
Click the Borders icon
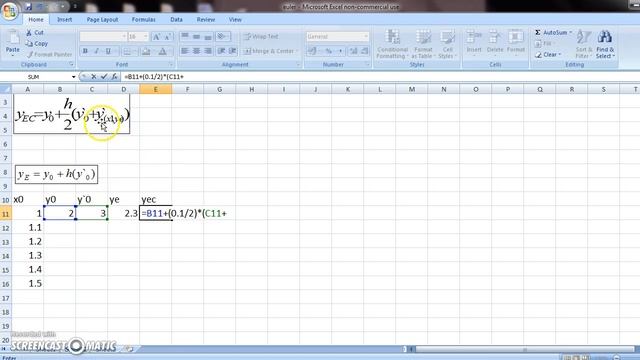pos(127,51)
